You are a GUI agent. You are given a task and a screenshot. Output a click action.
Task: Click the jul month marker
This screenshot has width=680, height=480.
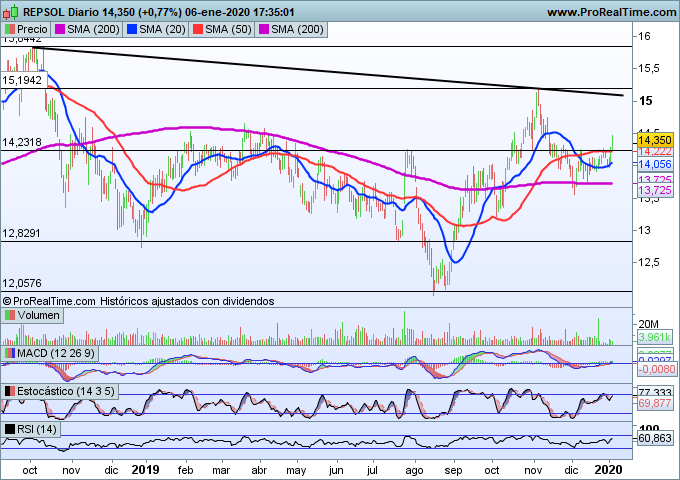pyautogui.click(x=372, y=470)
